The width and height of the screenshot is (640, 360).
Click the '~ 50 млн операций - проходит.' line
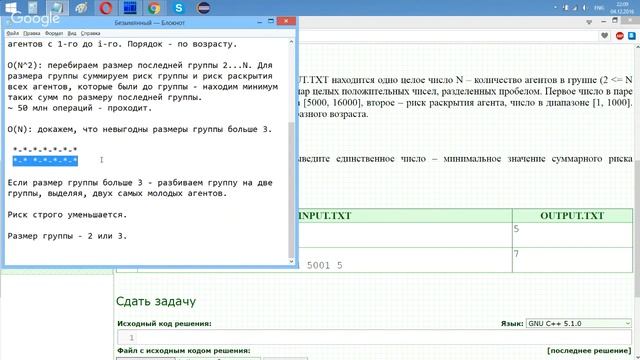80,108
